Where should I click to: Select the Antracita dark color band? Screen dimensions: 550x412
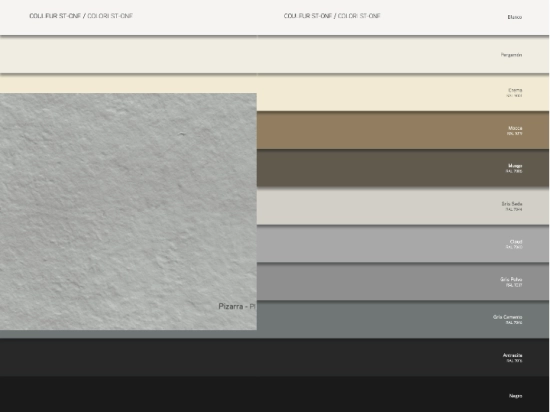tap(275, 357)
